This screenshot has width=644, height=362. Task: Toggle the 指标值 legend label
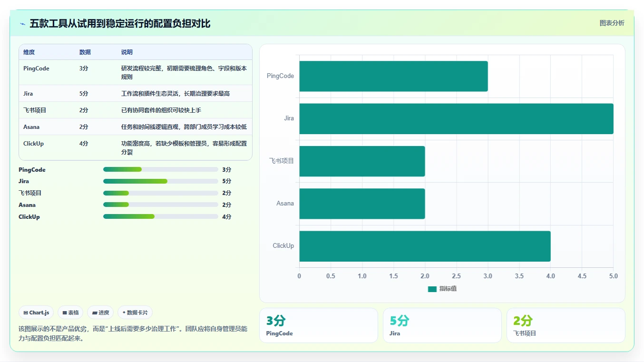click(448, 289)
